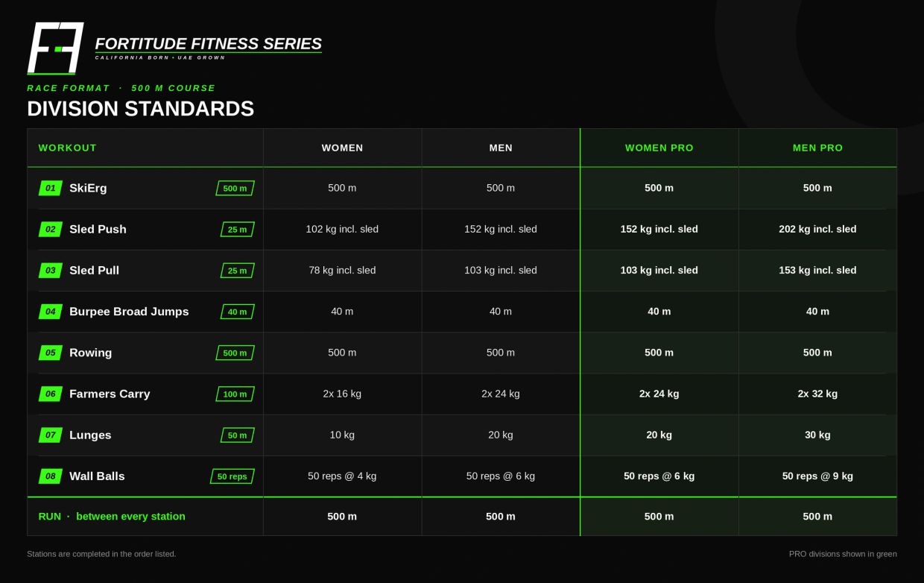Select Women Wall Balls 50 reps @ 4 kg
The image size is (924, 583).
[342, 476]
